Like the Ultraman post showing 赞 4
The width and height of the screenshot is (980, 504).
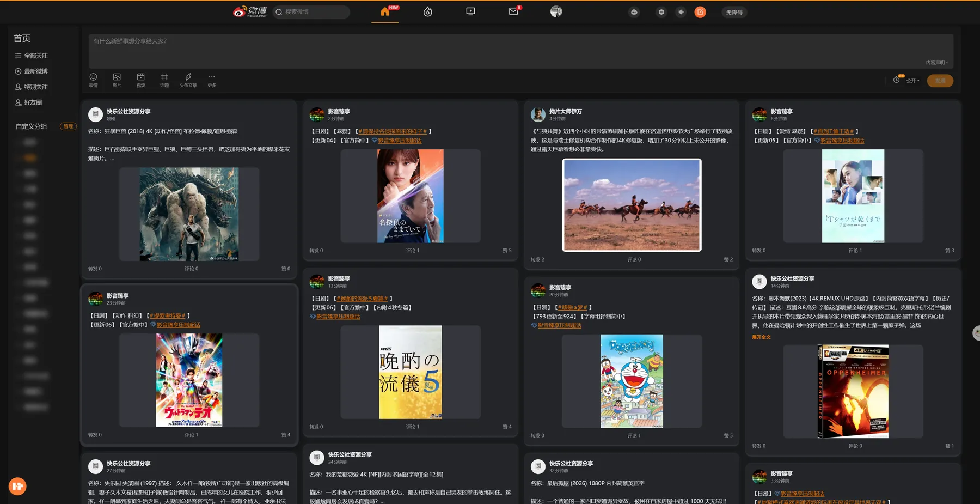point(286,435)
